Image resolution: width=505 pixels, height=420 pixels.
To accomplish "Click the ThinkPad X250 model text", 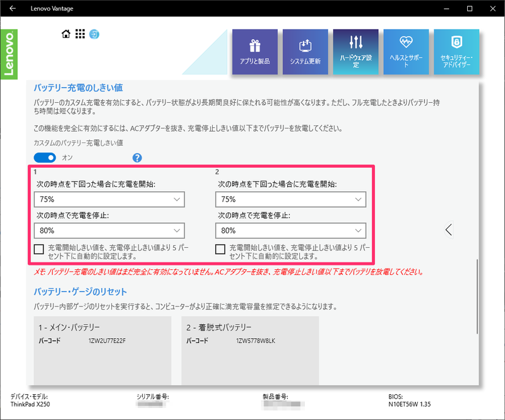I will click(x=30, y=404).
